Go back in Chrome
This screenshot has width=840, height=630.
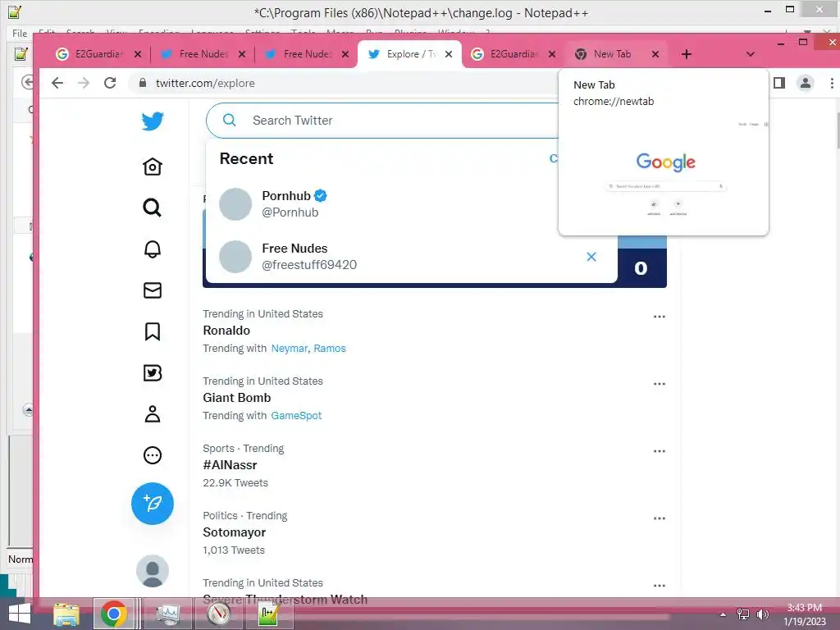tap(57, 83)
